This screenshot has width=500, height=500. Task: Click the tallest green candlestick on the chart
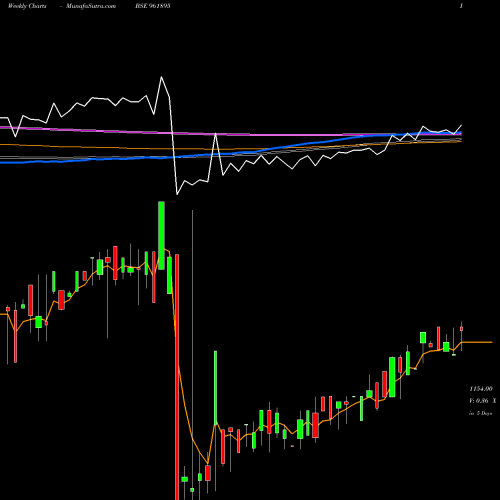[x=161, y=235]
